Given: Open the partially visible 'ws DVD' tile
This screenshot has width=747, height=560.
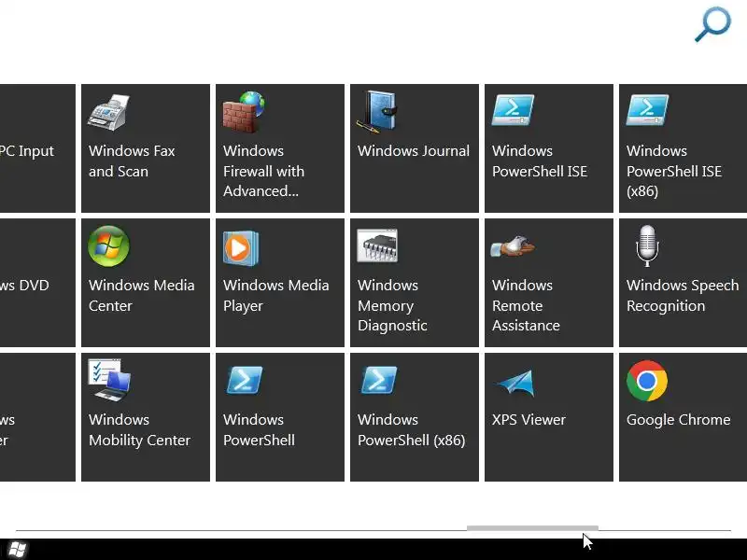Looking at the screenshot, I should click(37, 283).
